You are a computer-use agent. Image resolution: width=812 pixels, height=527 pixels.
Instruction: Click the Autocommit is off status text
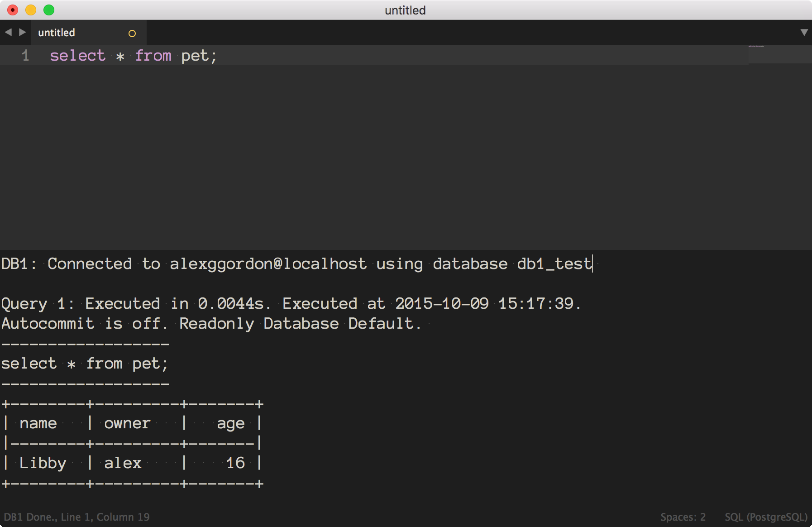coord(84,324)
